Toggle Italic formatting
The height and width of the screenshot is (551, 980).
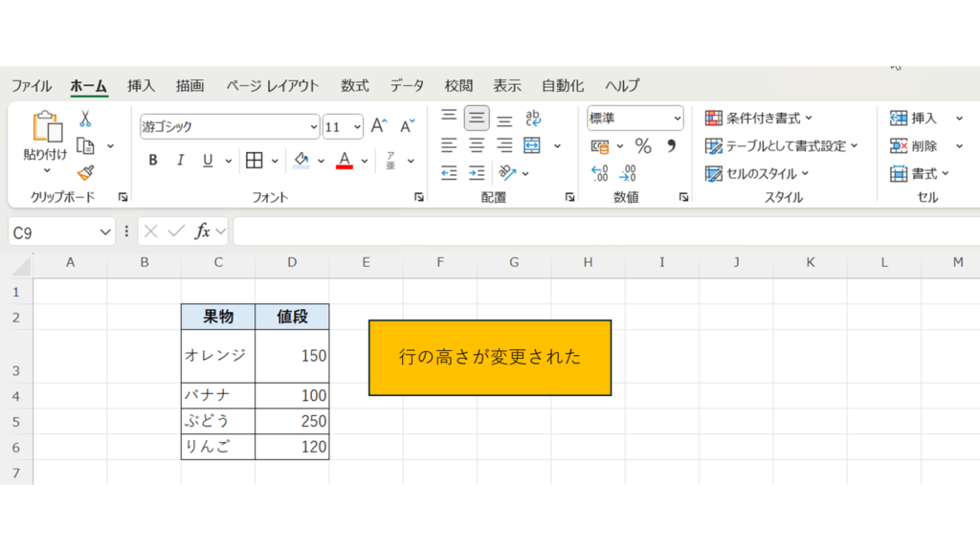pos(180,160)
